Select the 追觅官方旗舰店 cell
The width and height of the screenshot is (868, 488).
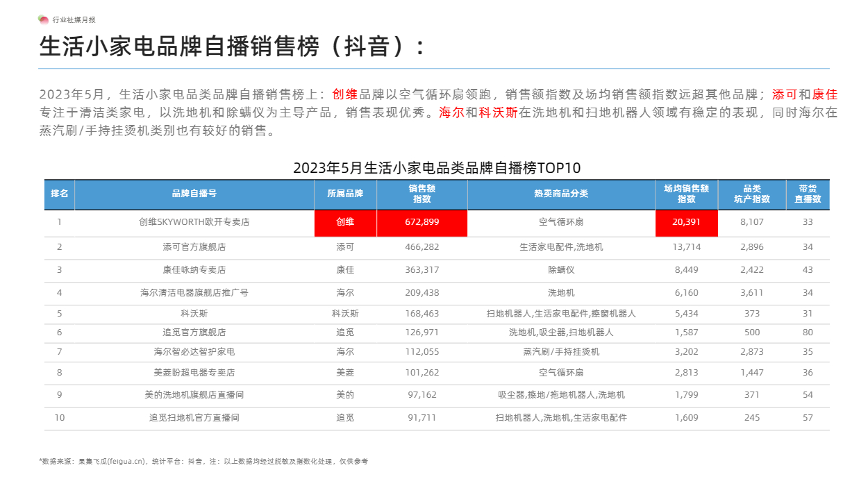[194, 333]
